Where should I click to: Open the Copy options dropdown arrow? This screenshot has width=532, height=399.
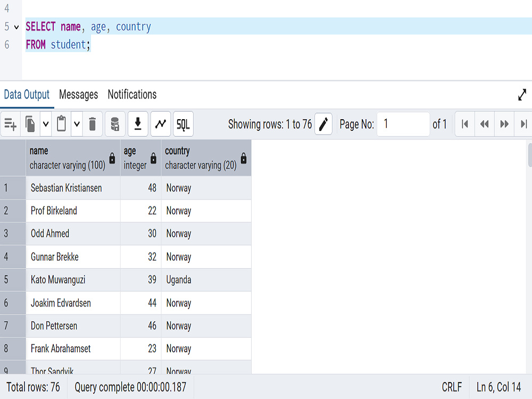(46, 124)
